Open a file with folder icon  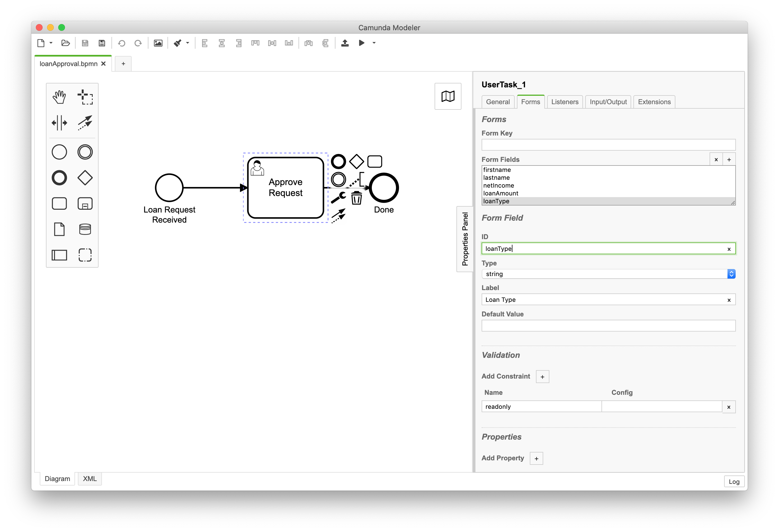tap(65, 43)
